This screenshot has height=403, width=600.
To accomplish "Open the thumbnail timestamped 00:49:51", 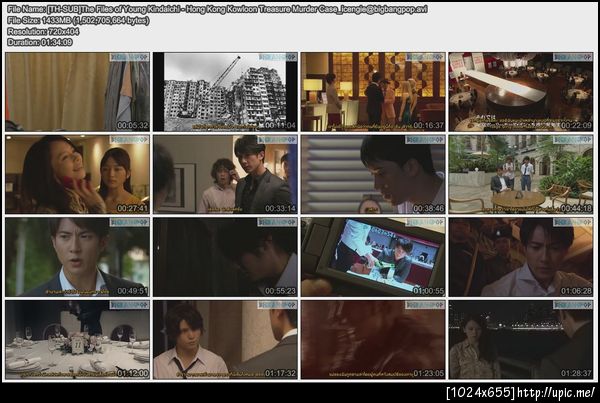I will click(78, 257).
